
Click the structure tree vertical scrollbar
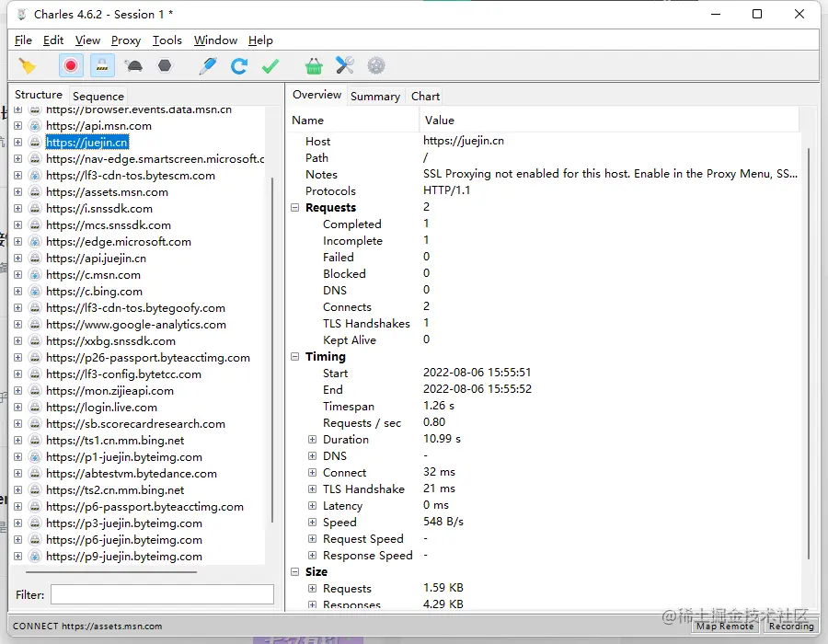[x=272, y=350]
